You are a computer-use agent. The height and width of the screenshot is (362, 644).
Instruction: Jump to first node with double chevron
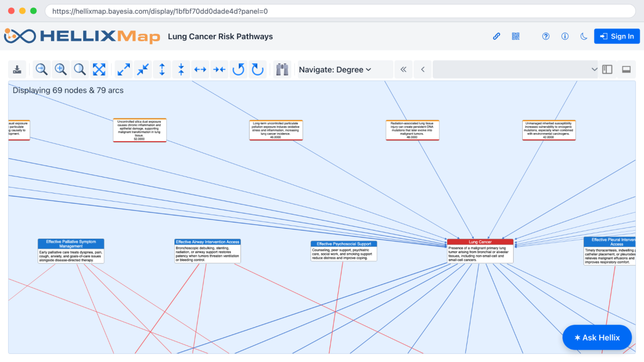[x=404, y=69]
